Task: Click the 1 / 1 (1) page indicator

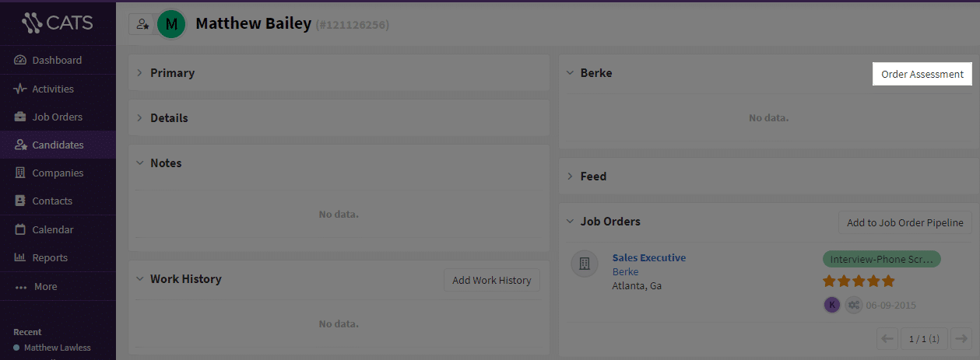Action: pyautogui.click(x=925, y=338)
